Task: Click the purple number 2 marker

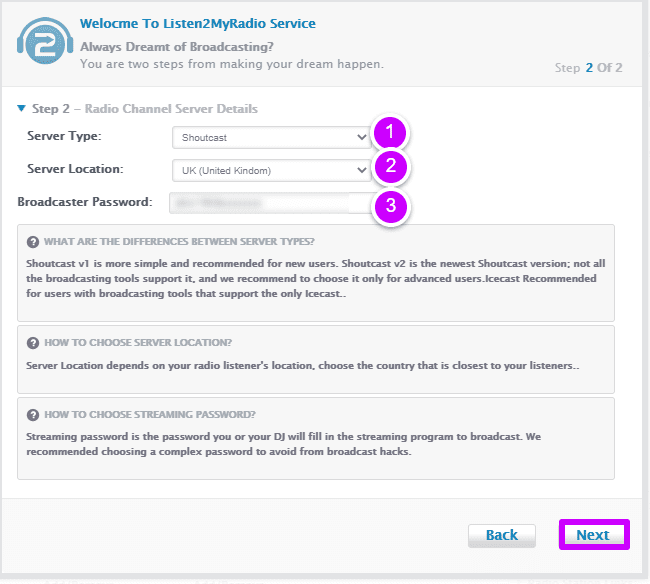Action: pyautogui.click(x=390, y=166)
